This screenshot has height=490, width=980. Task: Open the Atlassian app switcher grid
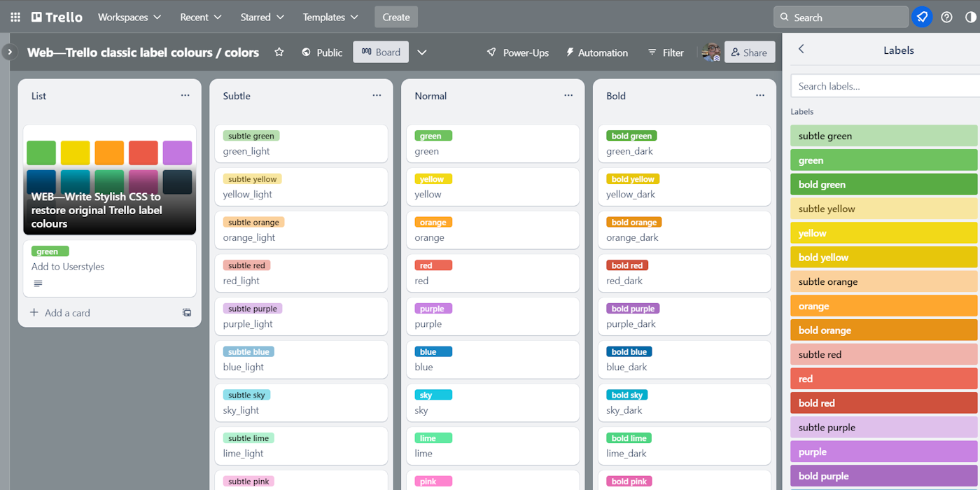tap(15, 17)
